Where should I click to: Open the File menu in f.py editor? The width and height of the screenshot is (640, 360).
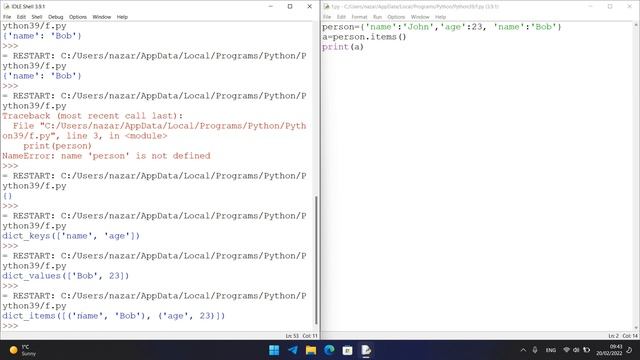[x=327, y=17]
